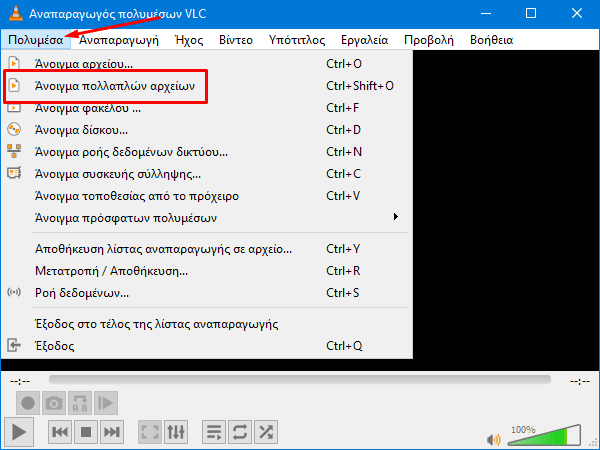Toggle fullscreen video mode
Image resolution: width=600 pixels, height=450 pixels.
click(x=150, y=432)
